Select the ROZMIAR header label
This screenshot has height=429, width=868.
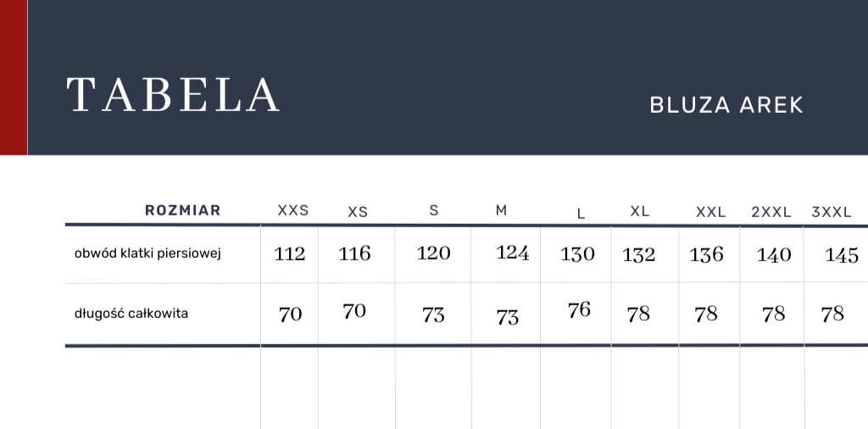click(x=183, y=210)
